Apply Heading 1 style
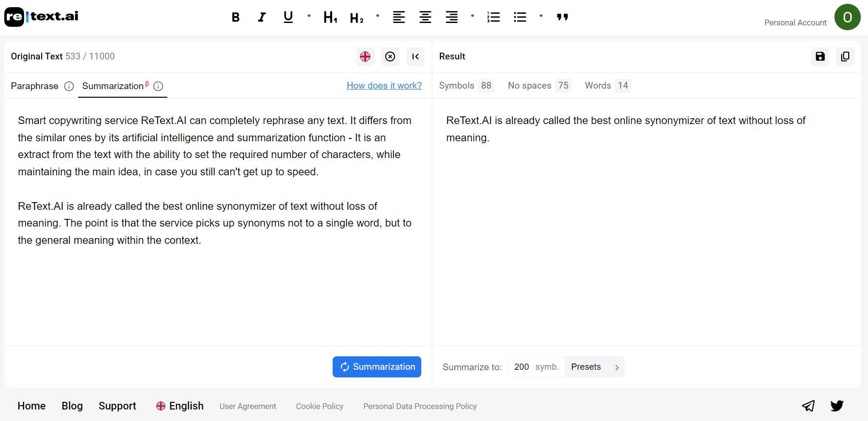The width and height of the screenshot is (868, 421). pos(330,18)
